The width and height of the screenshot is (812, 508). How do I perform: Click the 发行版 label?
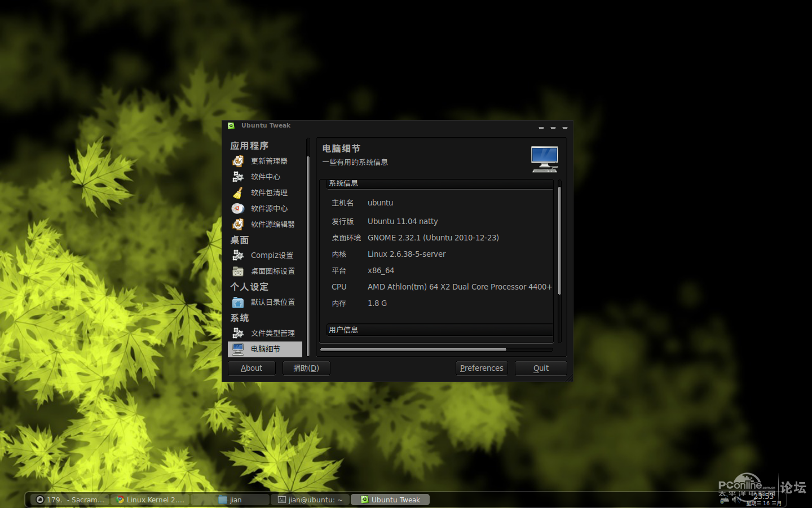[x=343, y=221]
